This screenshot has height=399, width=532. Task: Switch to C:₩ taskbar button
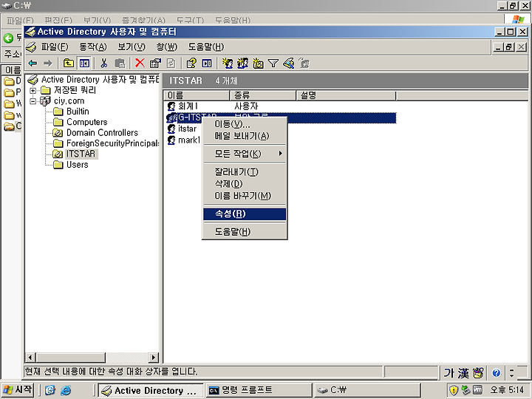[367, 390]
